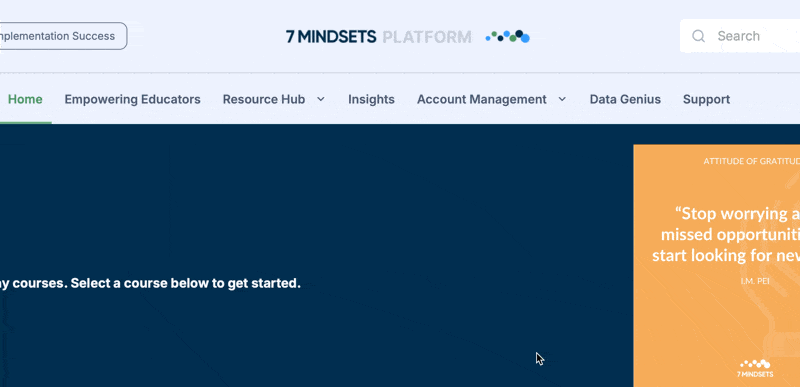This screenshot has width=800, height=387.
Task: Click the search magnifier icon
Action: 698,36
